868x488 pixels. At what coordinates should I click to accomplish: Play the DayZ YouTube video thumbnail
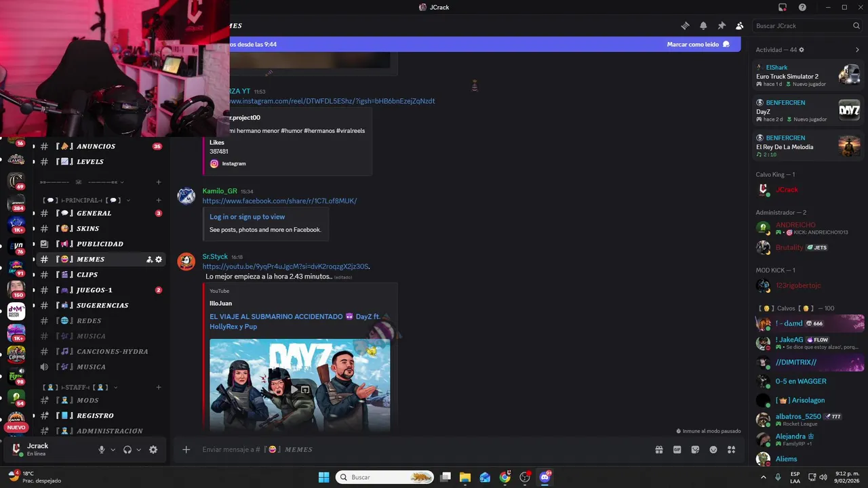(300, 385)
